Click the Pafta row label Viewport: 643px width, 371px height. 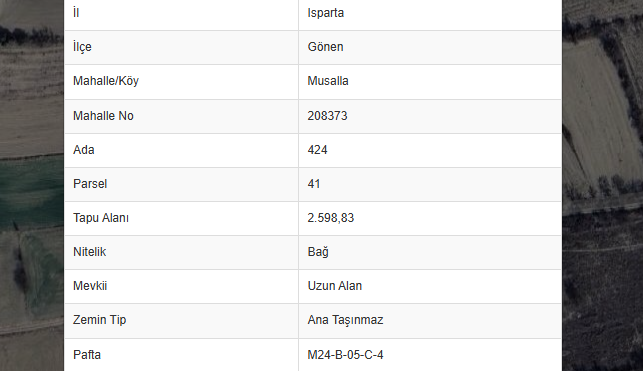pos(87,355)
